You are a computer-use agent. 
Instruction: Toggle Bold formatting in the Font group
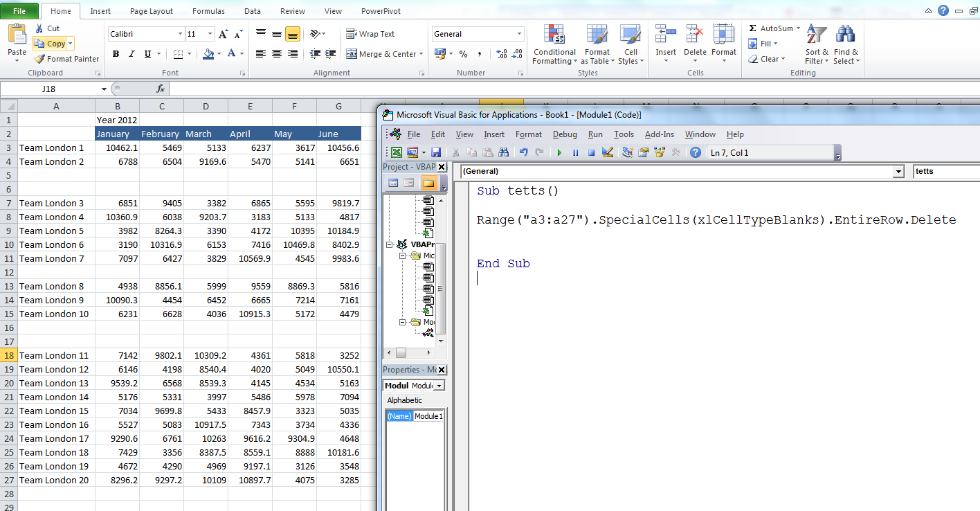pos(116,54)
